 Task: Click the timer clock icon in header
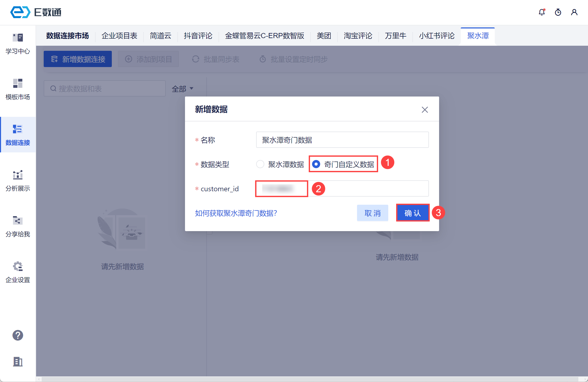tap(558, 12)
